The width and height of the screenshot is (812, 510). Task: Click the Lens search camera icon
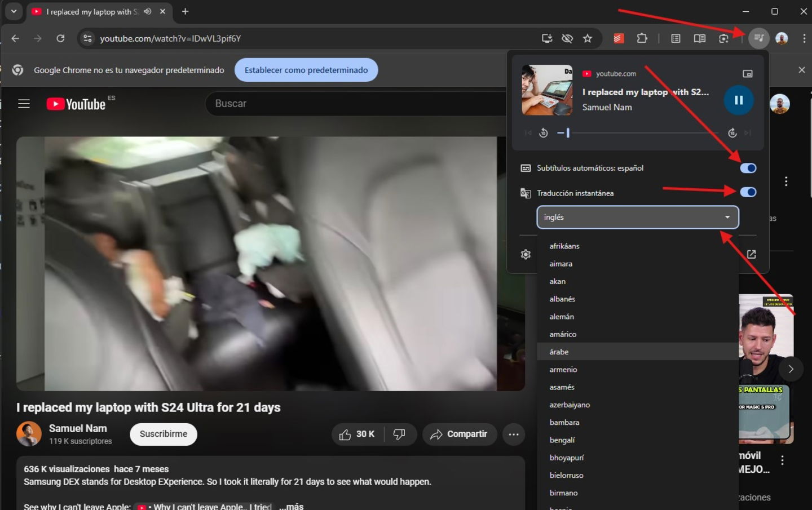tap(723, 38)
